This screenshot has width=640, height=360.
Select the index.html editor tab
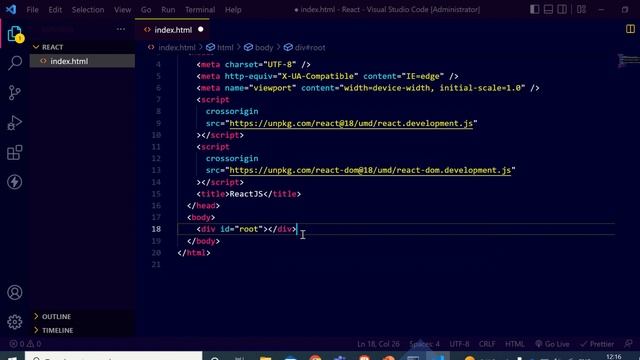[172, 30]
